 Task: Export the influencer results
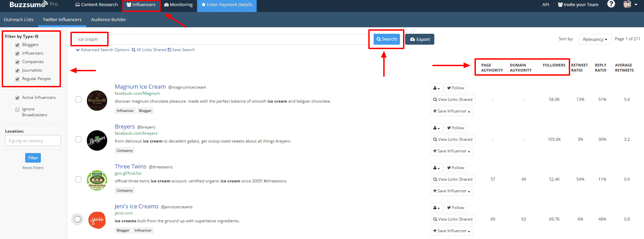click(420, 39)
